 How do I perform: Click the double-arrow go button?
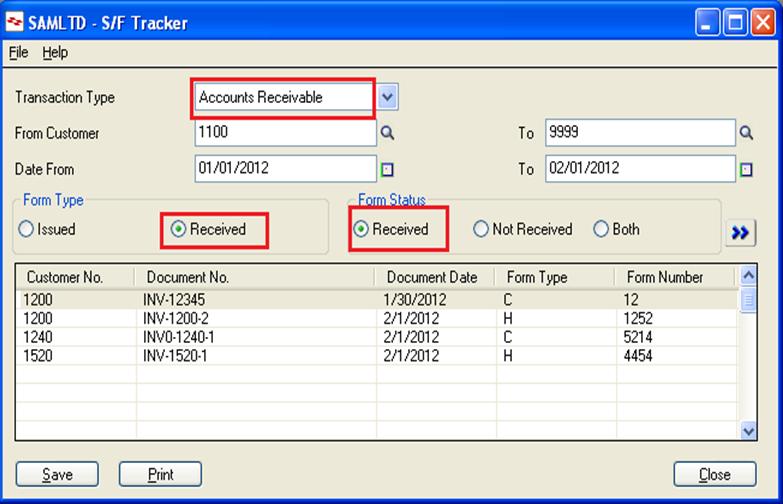coord(740,233)
